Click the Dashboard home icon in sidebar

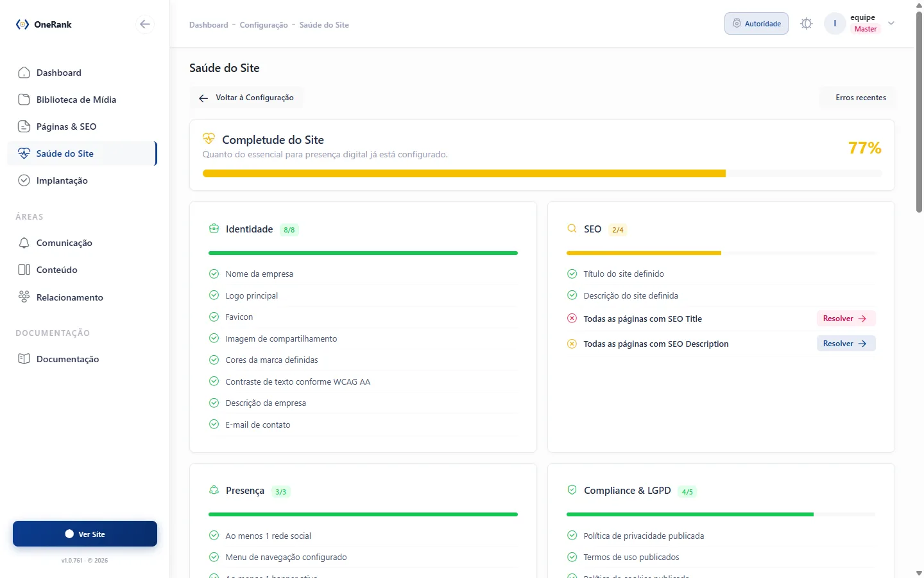[24, 73]
